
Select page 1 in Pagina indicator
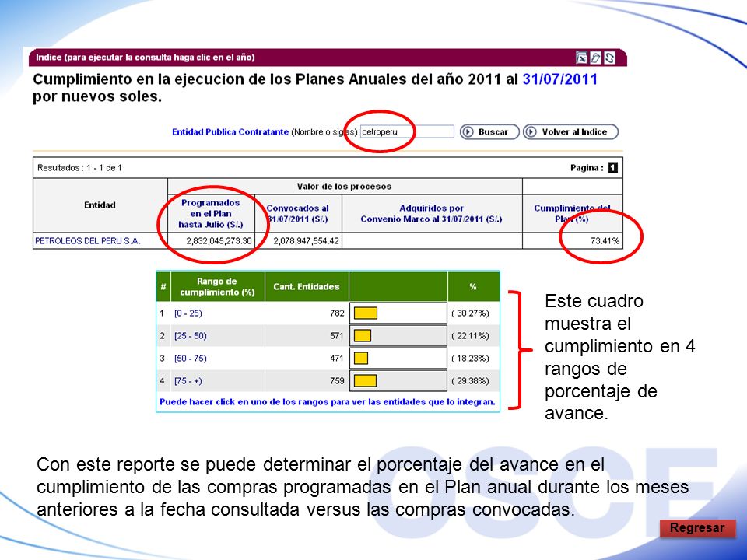click(612, 168)
